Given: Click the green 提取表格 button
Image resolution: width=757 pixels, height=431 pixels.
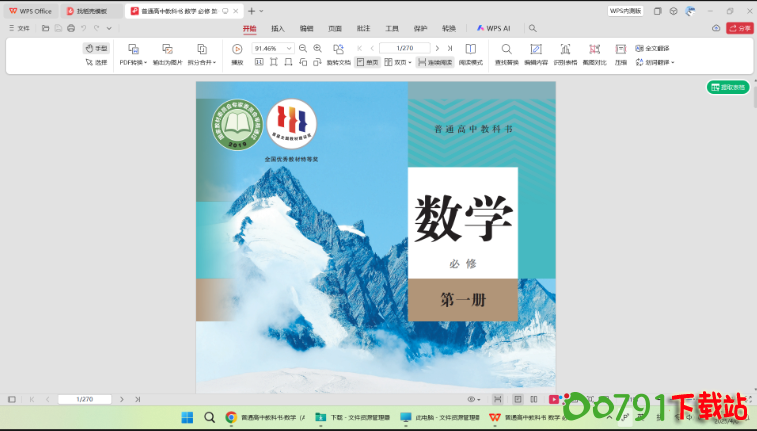Looking at the screenshot, I should pyautogui.click(x=728, y=87).
